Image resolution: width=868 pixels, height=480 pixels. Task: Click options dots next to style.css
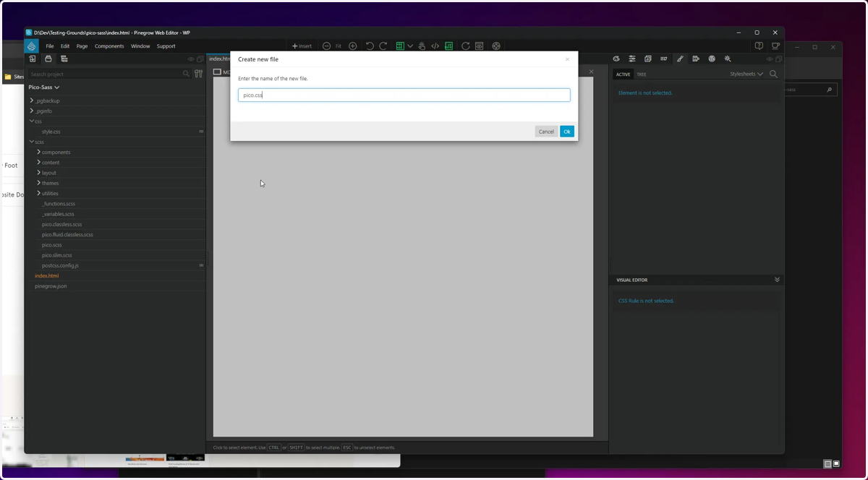click(x=201, y=132)
